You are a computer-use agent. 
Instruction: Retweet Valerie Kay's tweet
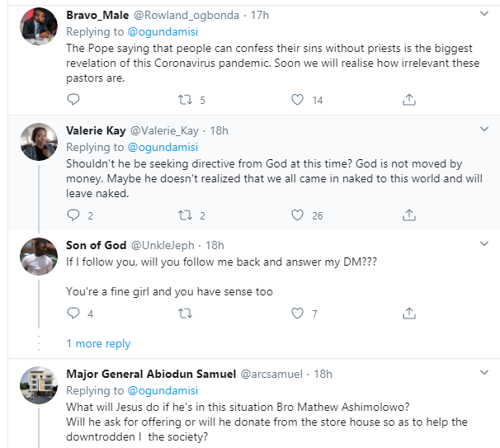click(186, 215)
